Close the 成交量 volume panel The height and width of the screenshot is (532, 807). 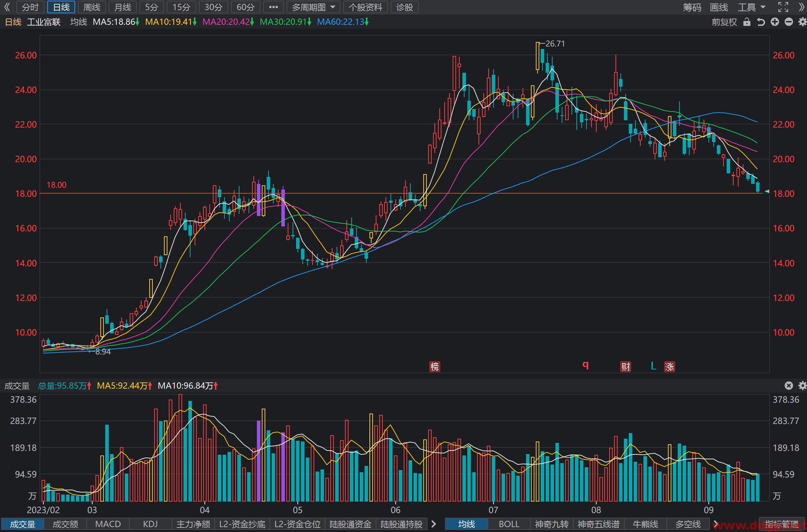coord(789,386)
